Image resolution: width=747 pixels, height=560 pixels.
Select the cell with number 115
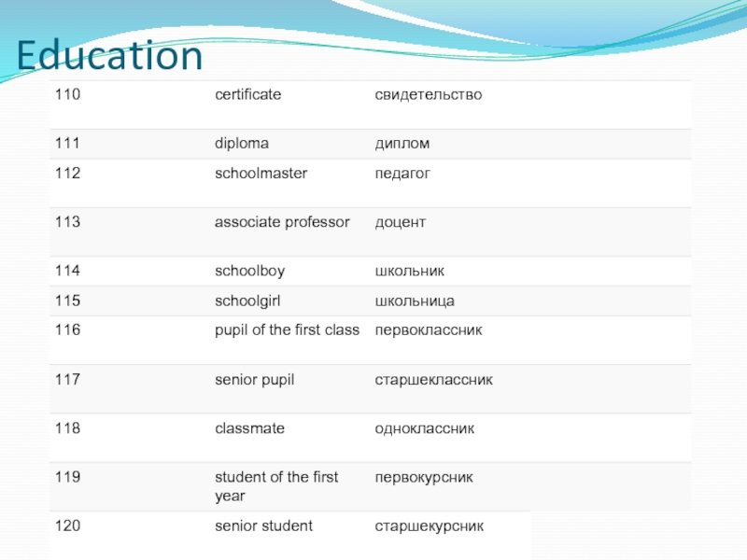click(x=67, y=301)
